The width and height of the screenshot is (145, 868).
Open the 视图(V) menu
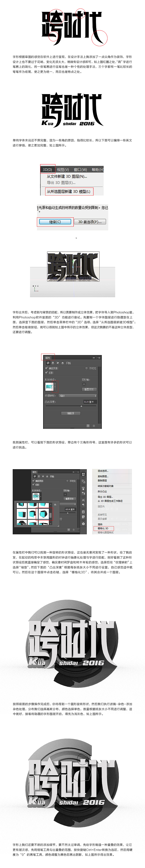click(63, 170)
